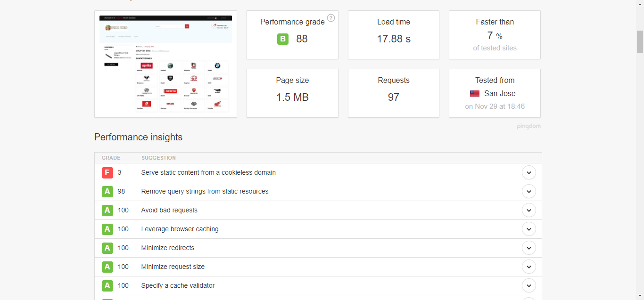The width and height of the screenshot is (644, 300).
Task: Click green A badge for Avoid bad requests
Action: (107, 211)
